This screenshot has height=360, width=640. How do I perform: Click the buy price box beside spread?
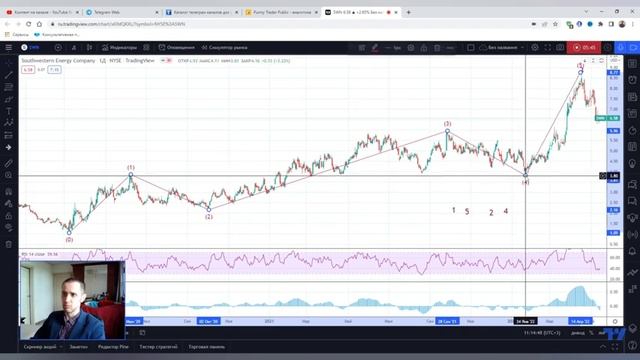point(54,70)
